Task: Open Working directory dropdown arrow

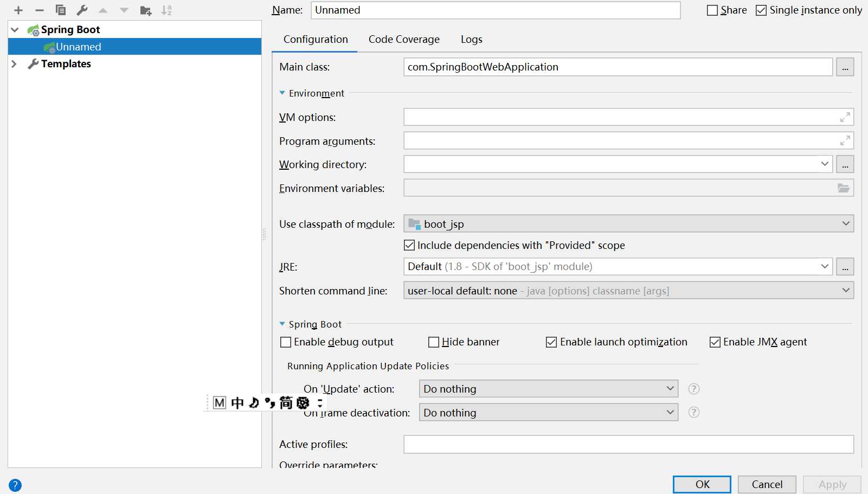Action: [x=825, y=164]
